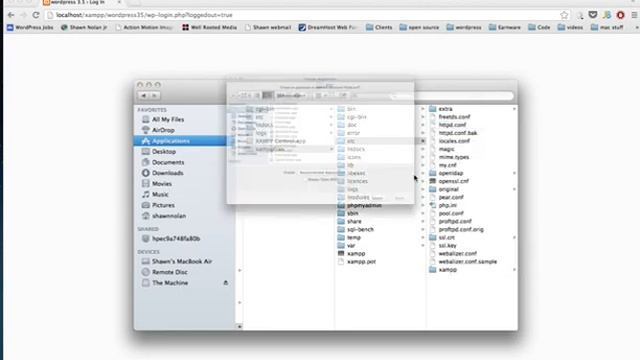
Task: Open the open source bookmarks folder
Action: click(x=419, y=27)
